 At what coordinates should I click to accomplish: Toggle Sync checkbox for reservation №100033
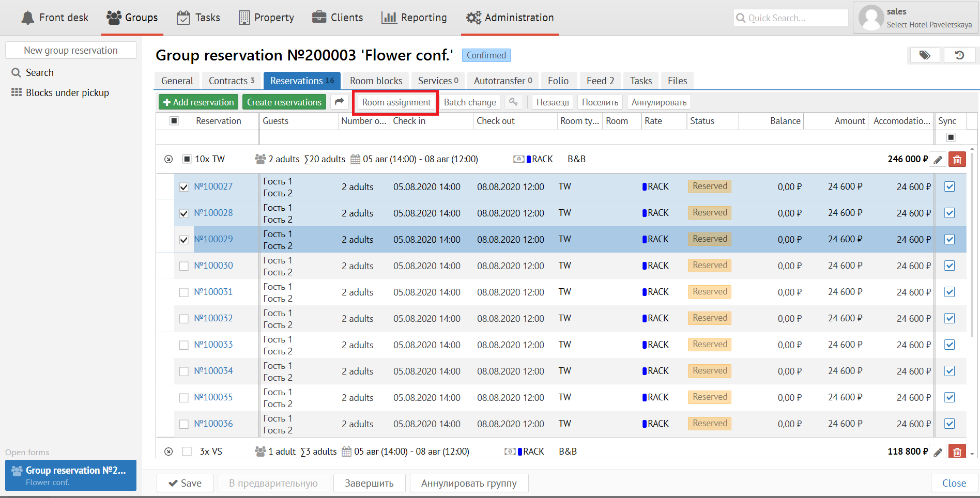(950, 345)
